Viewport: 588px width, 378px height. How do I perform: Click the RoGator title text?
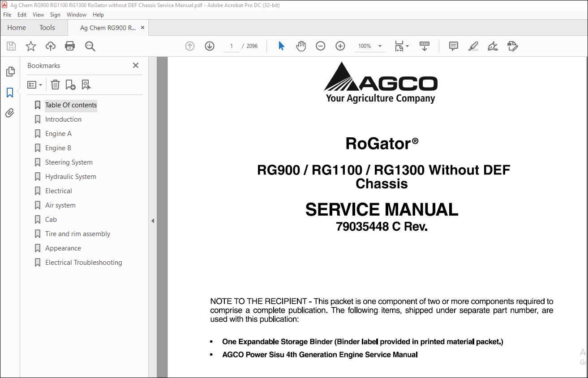[382, 144]
